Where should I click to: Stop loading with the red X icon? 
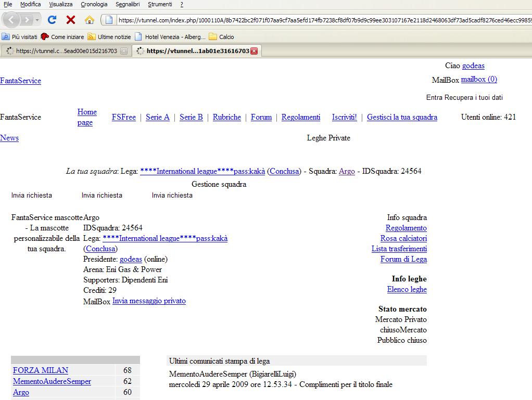click(x=71, y=20)
